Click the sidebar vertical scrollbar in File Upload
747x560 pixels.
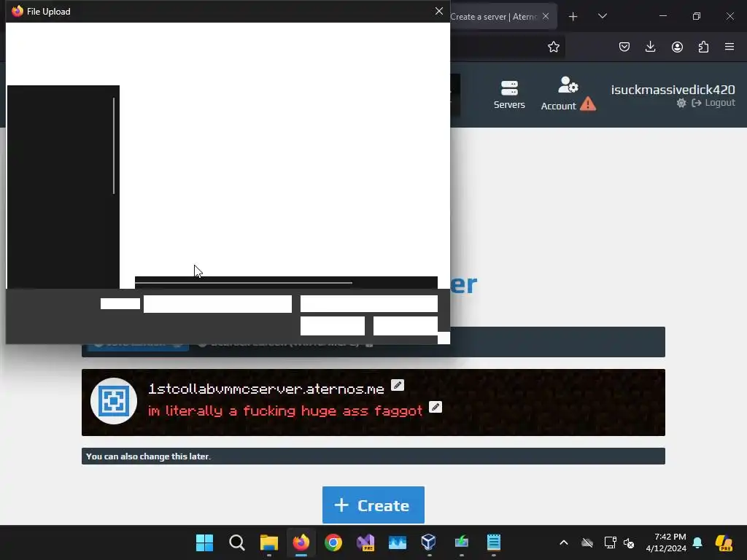114,146
